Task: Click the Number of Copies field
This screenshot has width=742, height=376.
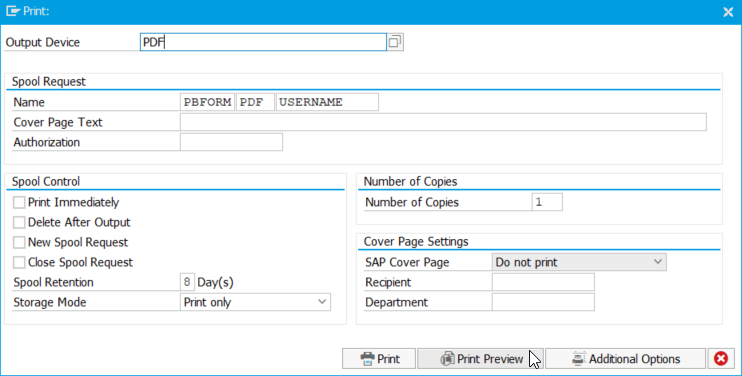Action: [x=547, y=202]
